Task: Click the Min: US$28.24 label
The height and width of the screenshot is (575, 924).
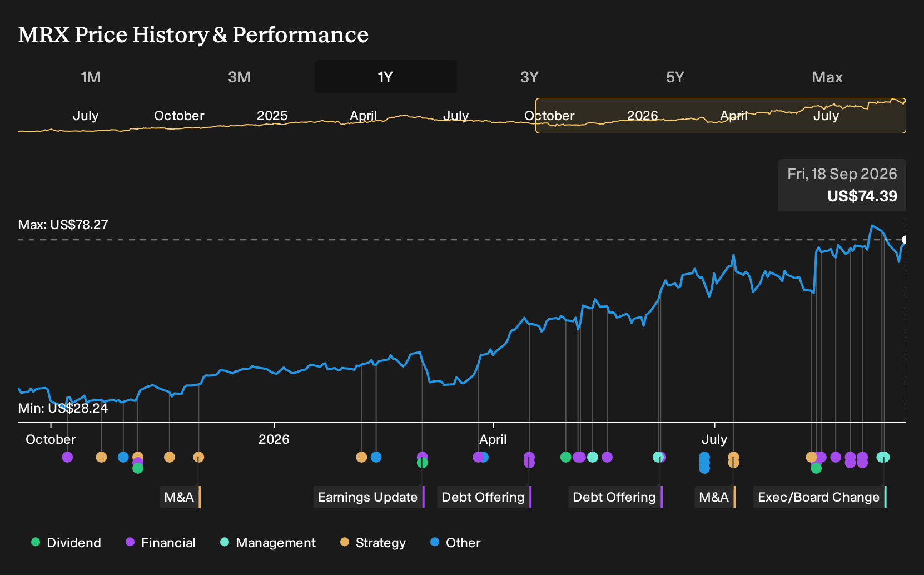Action: pyautogui.click(x=63, y=408)
